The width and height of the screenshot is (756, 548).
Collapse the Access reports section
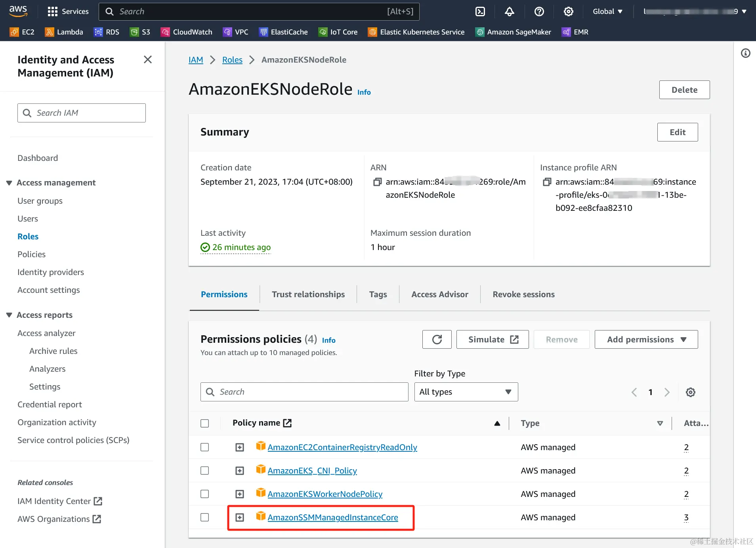tap(9, 315)
